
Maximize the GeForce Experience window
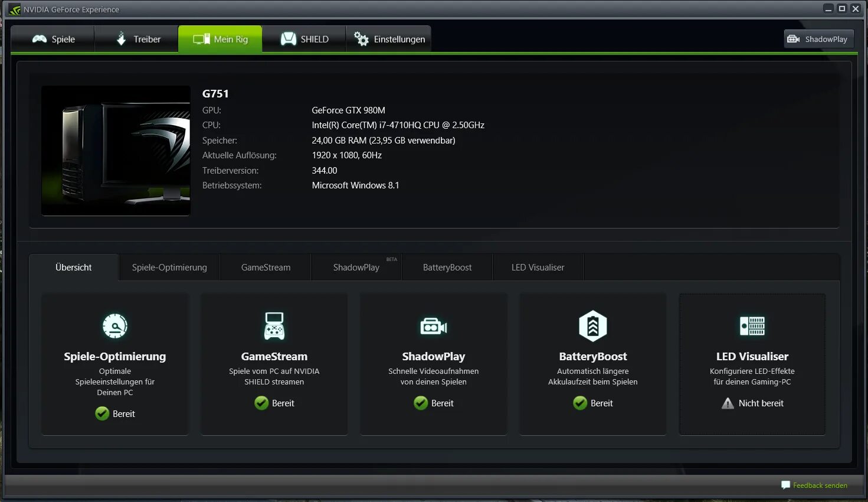coord(842,9)
